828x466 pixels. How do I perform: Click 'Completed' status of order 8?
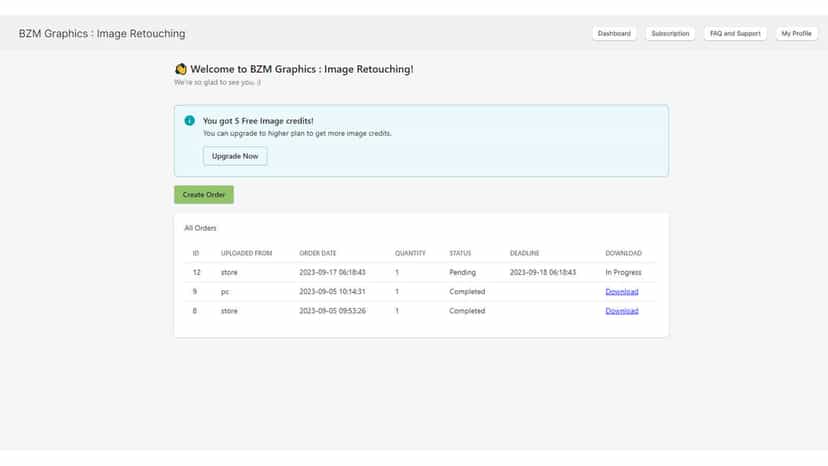coord(467,311)
